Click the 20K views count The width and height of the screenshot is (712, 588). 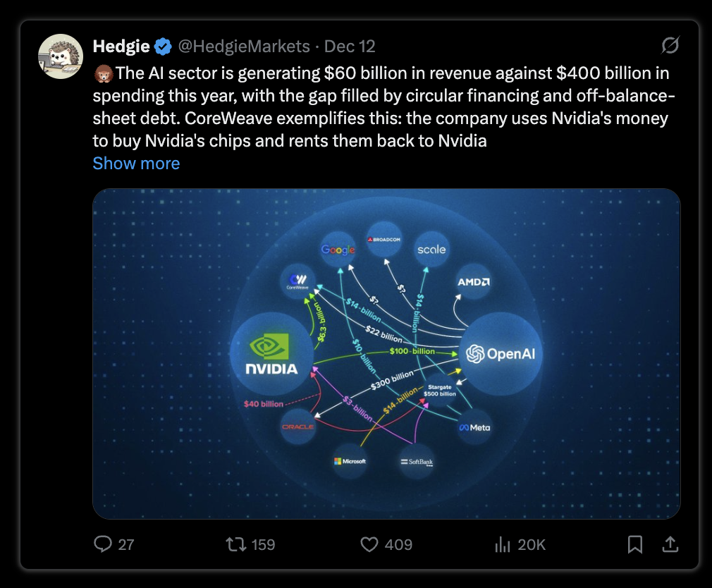point(532,544)
